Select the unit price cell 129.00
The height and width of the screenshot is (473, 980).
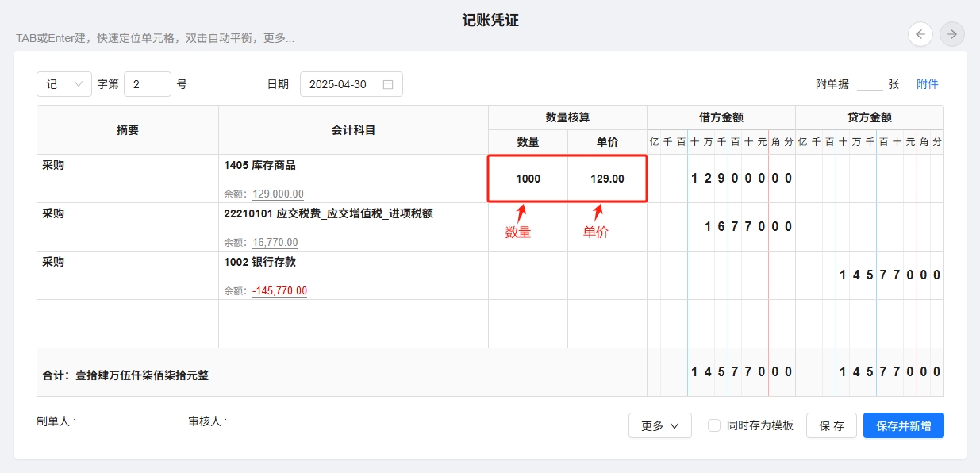pyautogui.click(x=607, y=179)
